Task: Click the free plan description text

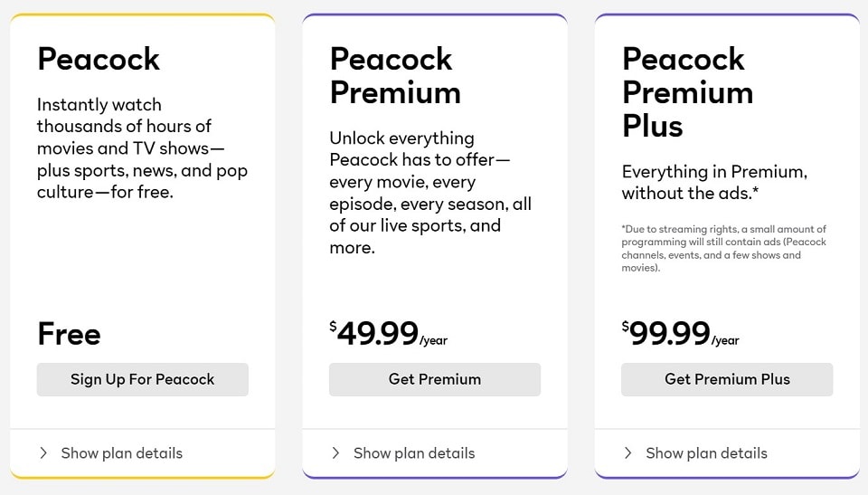Action: click(142, 148)
